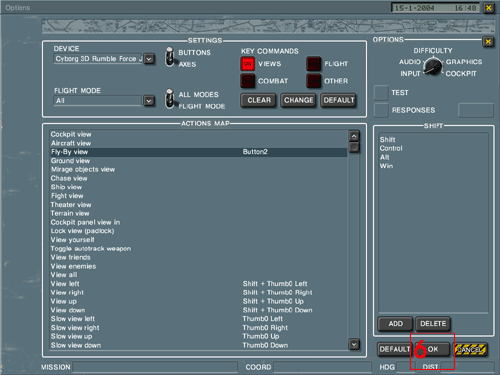
Task: Select the INPUT options label
Action: click(x=410, y=74)
